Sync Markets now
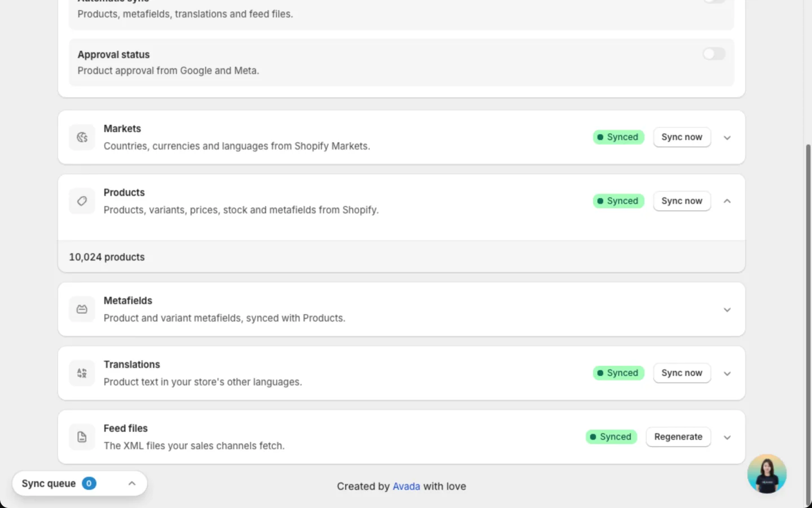The height and width of the screenshot is (508, 812). coord(682,137)
